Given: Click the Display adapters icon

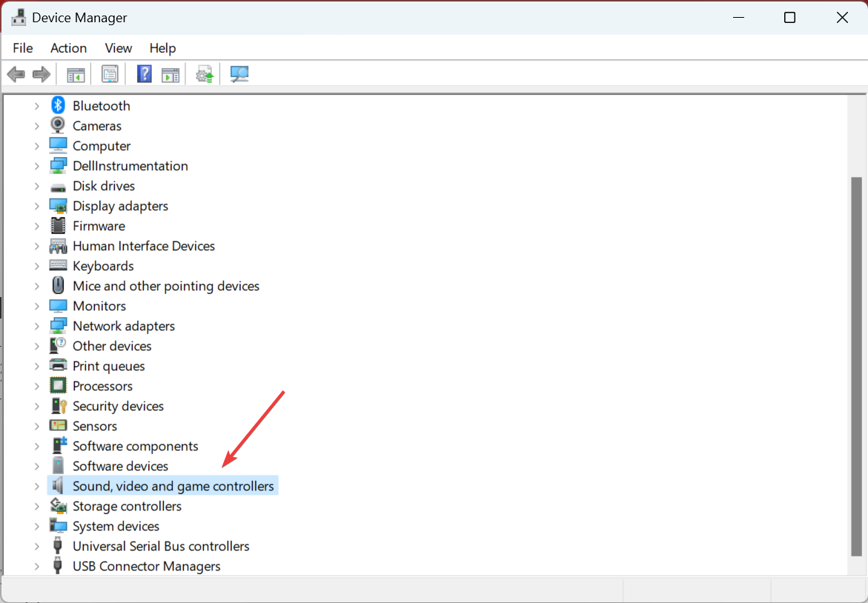Looking at the screenshot, I should [58, 206].
